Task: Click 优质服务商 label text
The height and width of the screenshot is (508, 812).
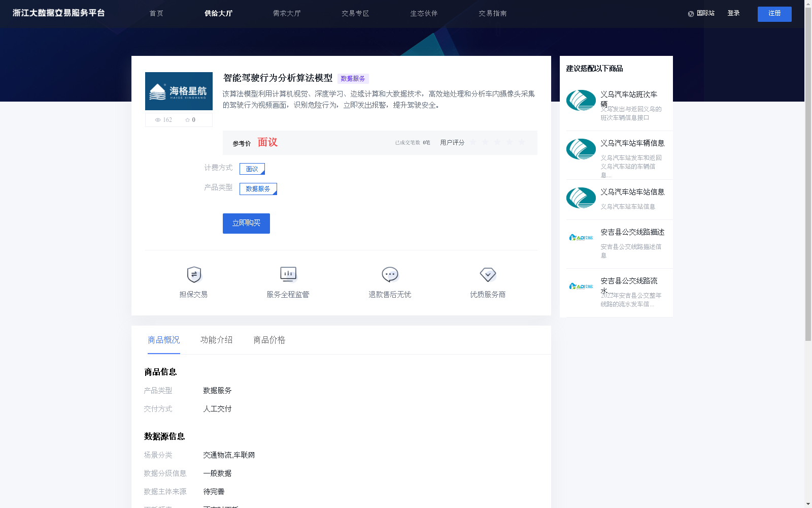Action: 488,295
